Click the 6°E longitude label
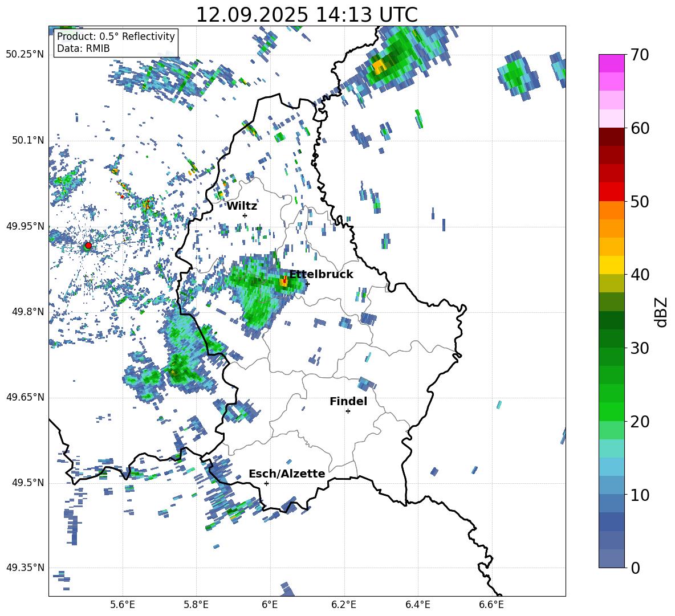 click(270, 605)
